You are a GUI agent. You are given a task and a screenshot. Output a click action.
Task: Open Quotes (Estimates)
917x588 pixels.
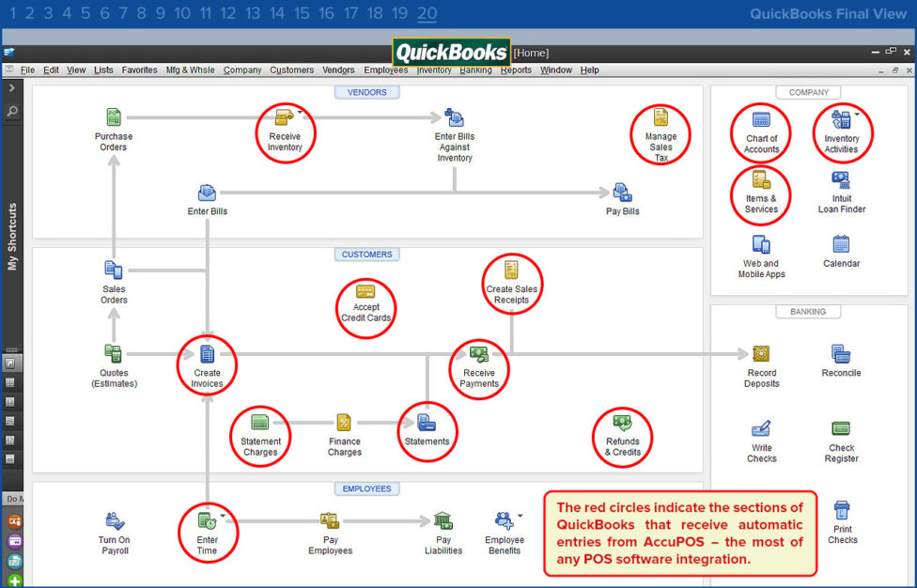pos(114,353)
